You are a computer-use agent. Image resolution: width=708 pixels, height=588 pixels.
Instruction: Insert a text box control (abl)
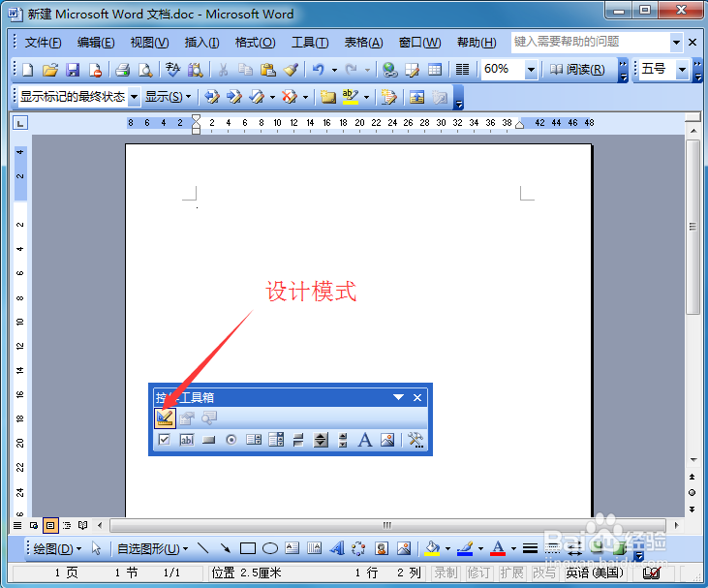[x=187, y=440]
